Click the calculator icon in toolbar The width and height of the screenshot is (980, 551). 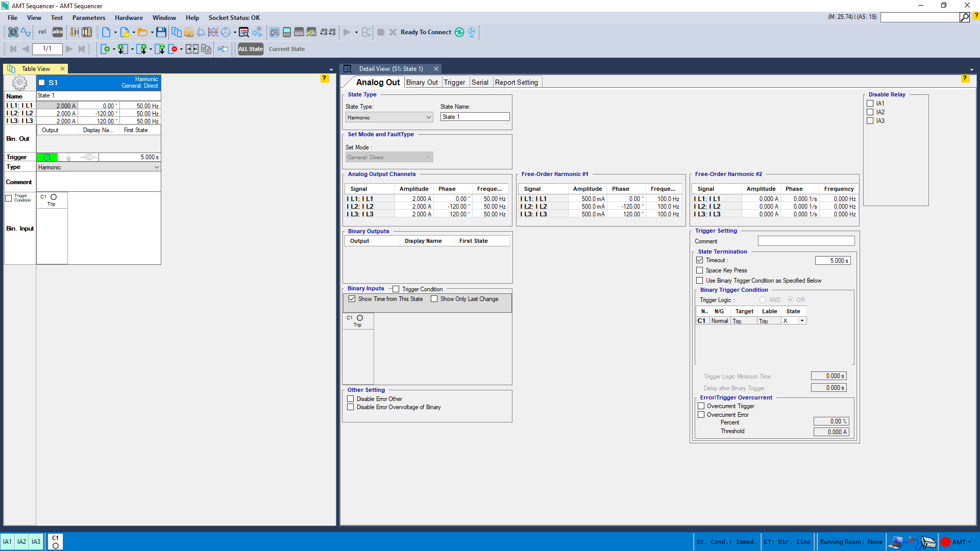[x=287, y=32]
